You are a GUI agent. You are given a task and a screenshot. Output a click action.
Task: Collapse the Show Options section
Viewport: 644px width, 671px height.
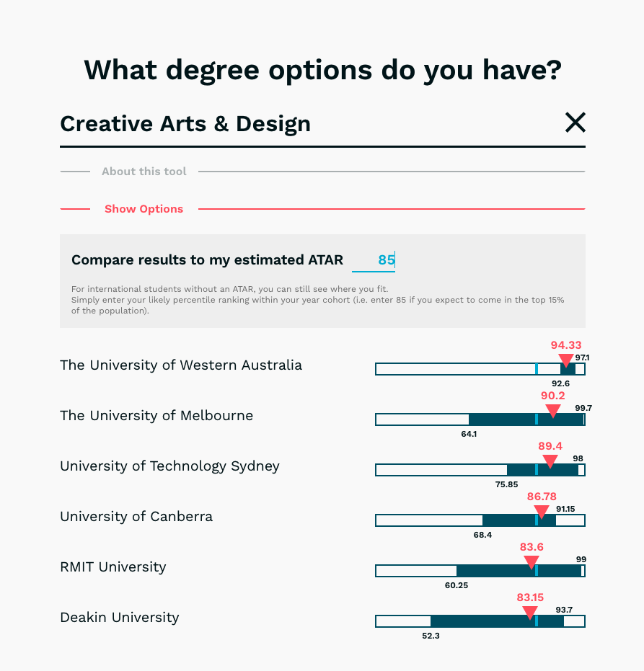pyautogui.click(x=144, y=209)
